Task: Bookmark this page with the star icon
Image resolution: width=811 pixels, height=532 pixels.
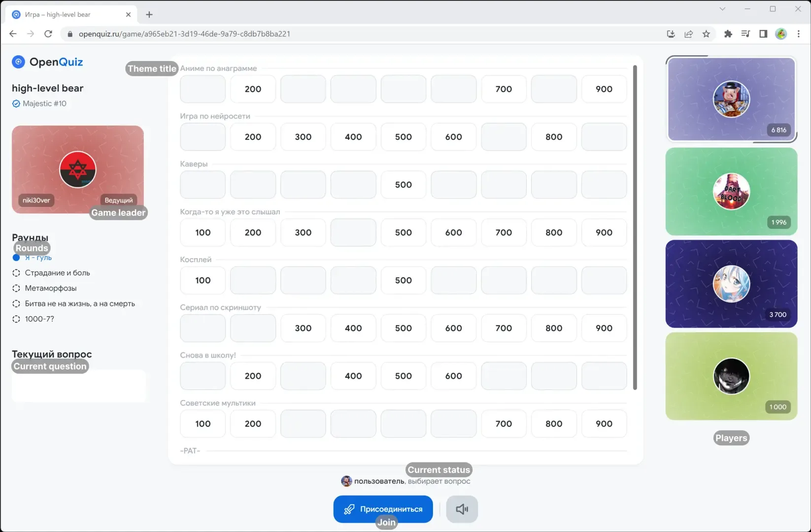Action: click(706, 33)
